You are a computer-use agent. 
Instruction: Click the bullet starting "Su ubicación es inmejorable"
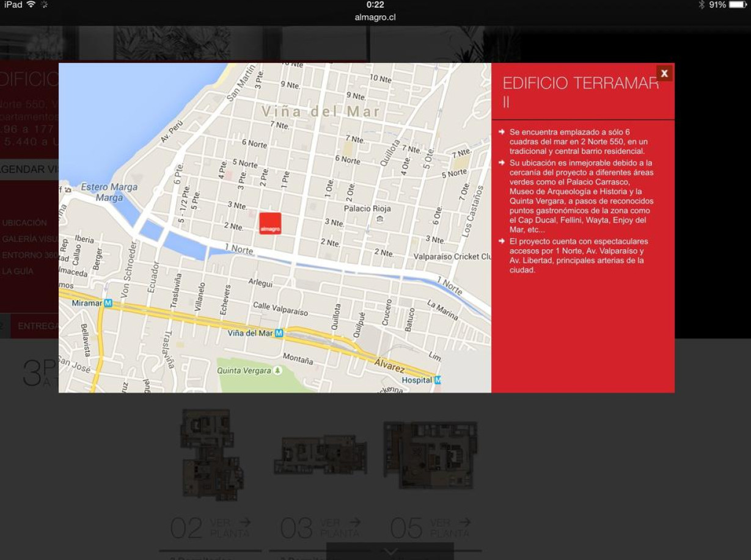click(581, 196)
